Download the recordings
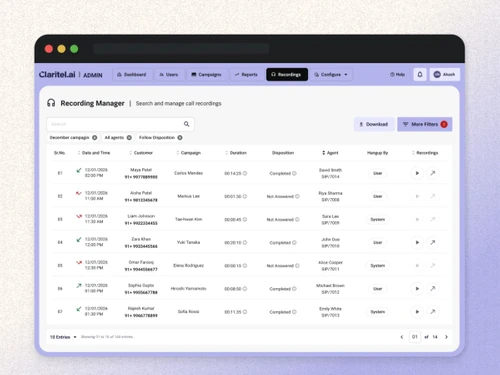The image size is (500, 375). [374, 124]
